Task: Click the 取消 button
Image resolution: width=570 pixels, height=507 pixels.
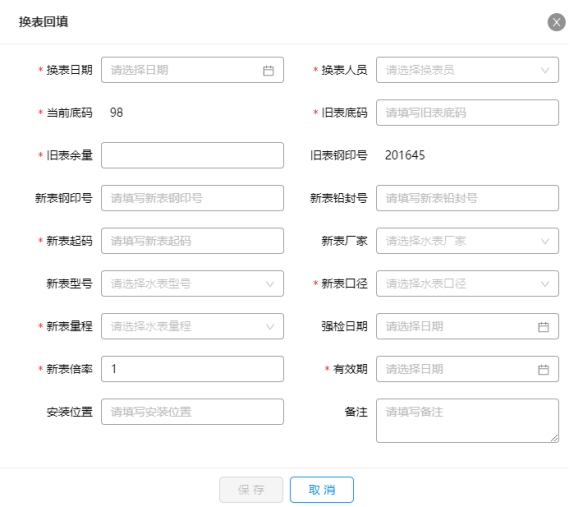Action: click(x=322, y=490)
